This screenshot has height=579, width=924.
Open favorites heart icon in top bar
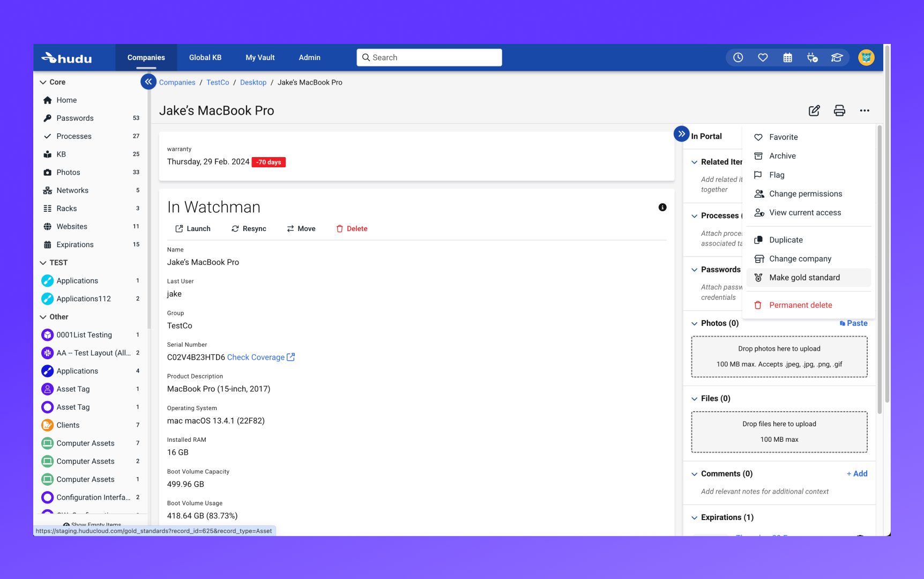[763, 57]
